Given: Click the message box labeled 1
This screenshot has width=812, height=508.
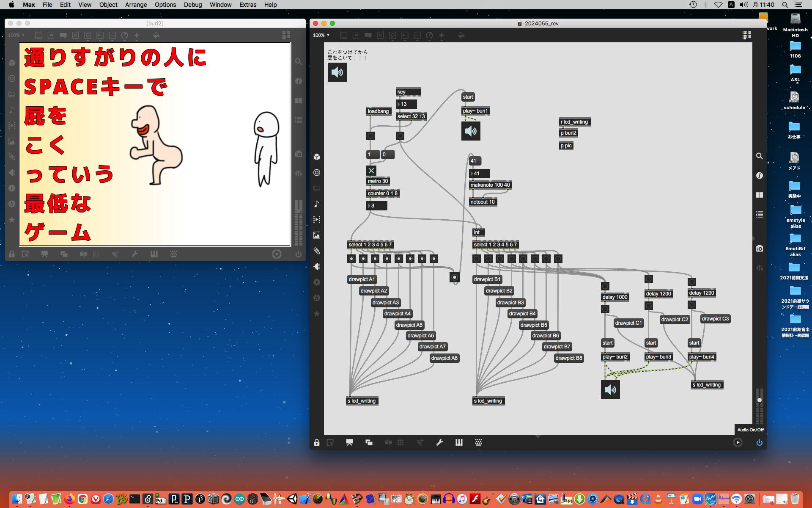Looking at the screenshot, I should click(372, 155).
